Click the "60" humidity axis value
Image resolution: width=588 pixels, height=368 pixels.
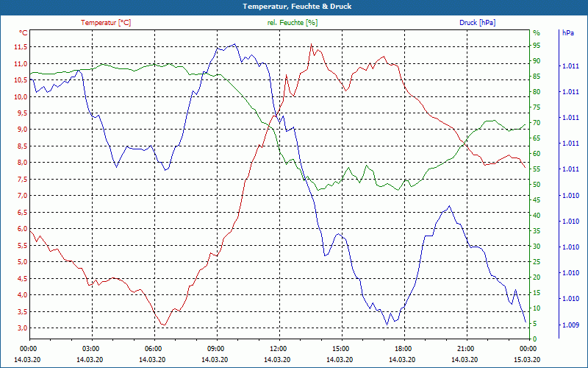(537, 154)
